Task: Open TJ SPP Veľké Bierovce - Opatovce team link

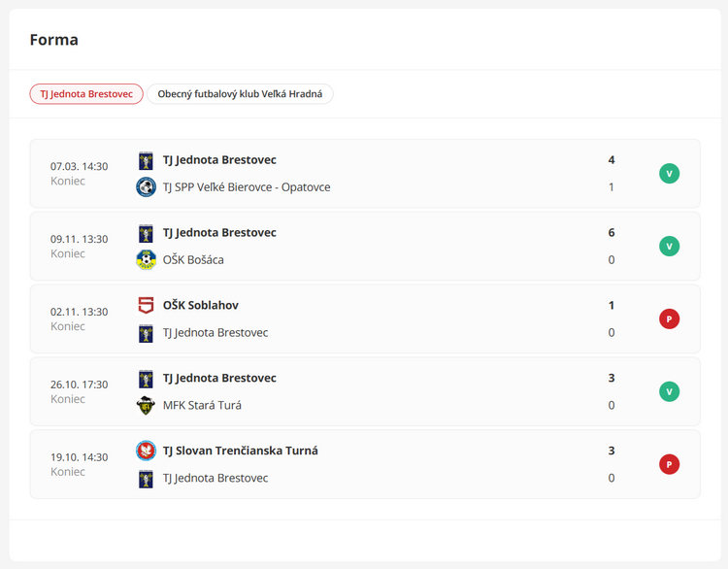Action: (247, 187)
